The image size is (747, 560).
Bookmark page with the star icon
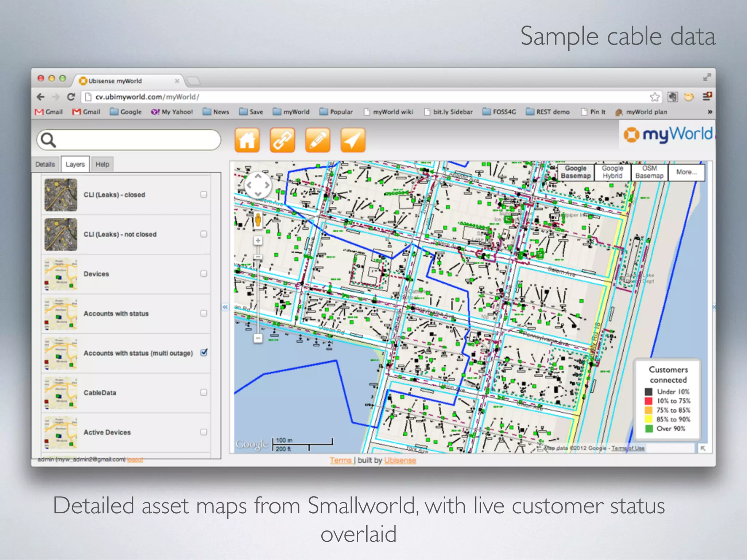(x=655, y=97)
